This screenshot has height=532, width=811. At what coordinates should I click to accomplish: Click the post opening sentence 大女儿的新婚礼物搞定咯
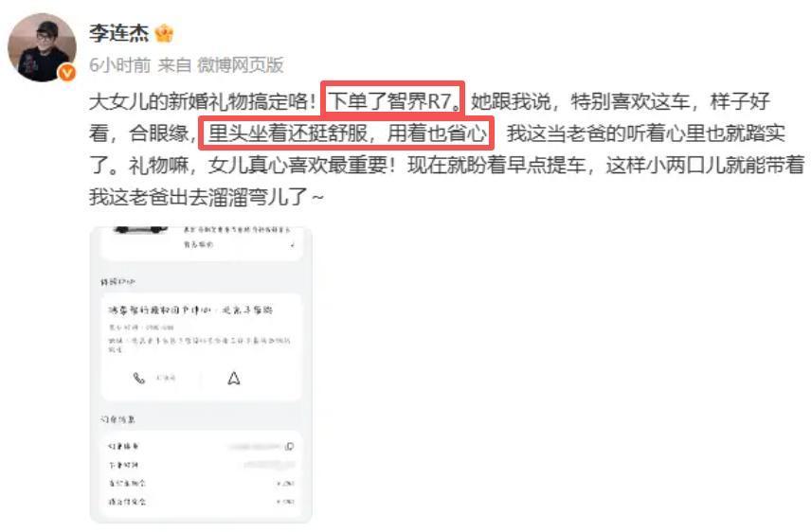[203, 101]
